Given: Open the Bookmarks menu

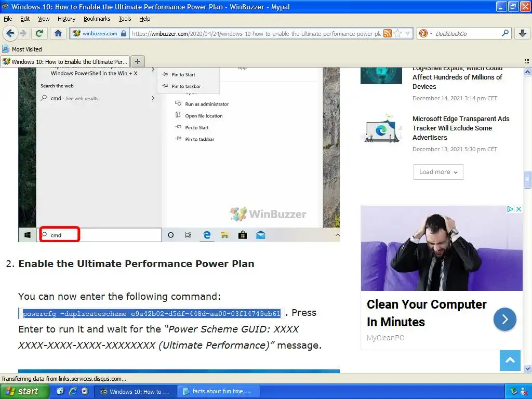Looking at the screenshot, I should pyautogui.click(x=97, y=19).
